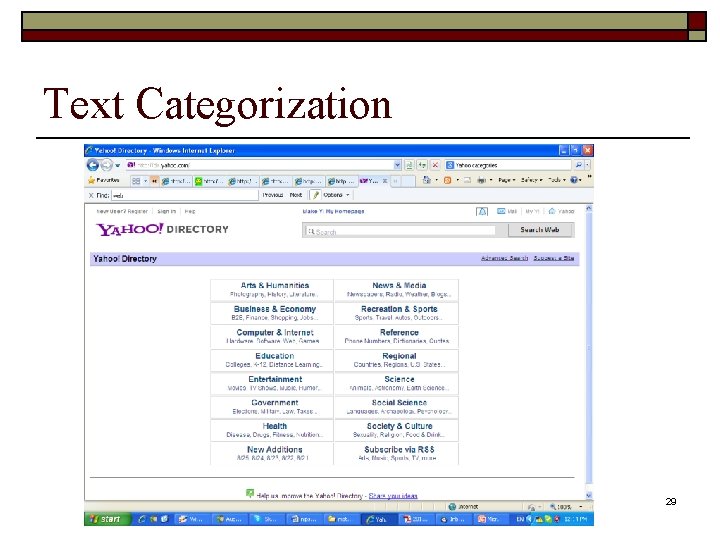Click the blue Help question icon
This screenshot has height=540, width=720.
pos(574,180)
